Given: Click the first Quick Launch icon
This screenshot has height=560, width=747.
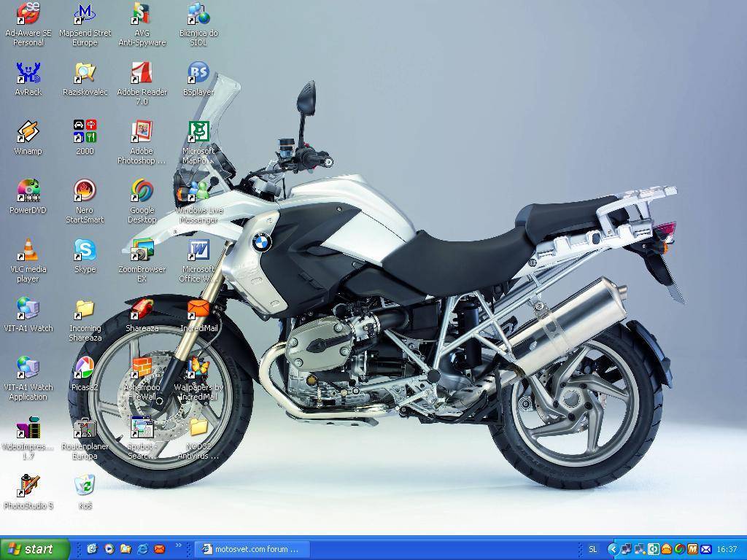Looking at the screenshot, I should pyautogui.click(x=92, y=549).
